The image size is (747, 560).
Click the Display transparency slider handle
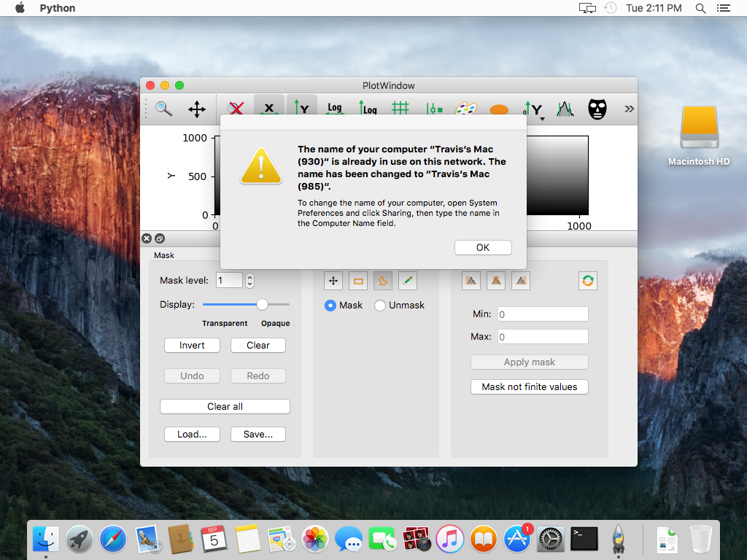click(x=262, y=304)
